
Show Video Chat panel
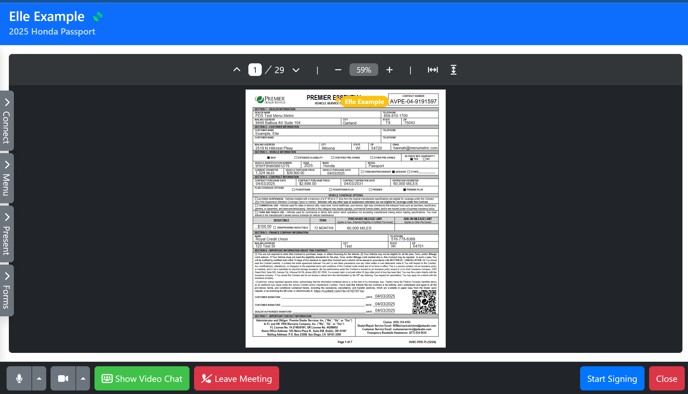(x=142, y=379)
